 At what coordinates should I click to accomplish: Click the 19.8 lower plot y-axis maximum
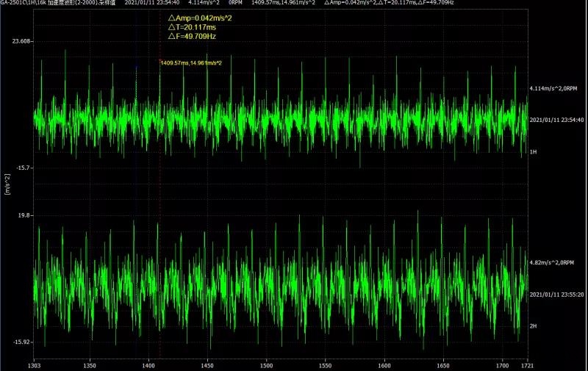(x=25, y=215)
